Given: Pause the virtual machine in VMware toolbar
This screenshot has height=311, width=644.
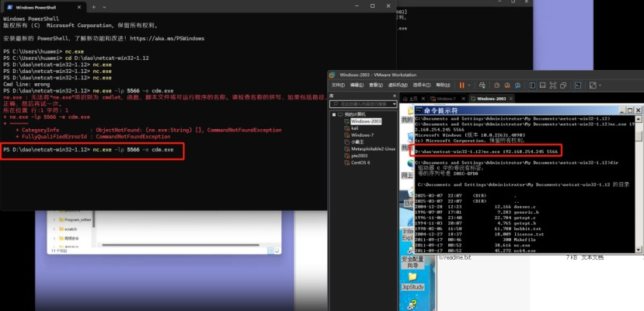Looking at the screenshot, I should tap(461, 85).
